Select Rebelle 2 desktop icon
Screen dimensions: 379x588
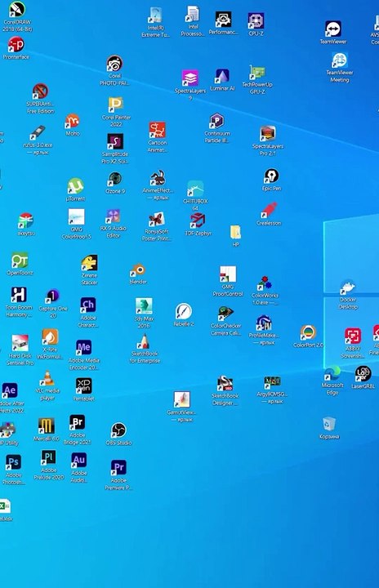(x=183, y=312)
